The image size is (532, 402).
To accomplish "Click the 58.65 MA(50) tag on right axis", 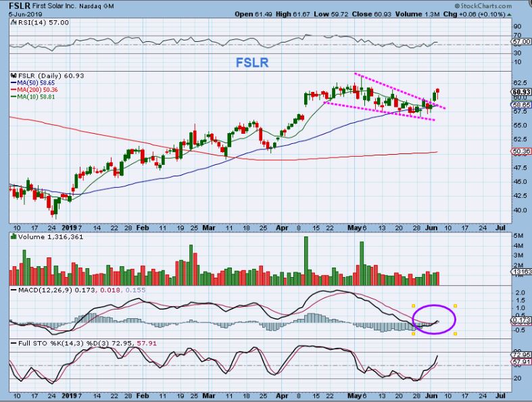I will click(521, 105).
